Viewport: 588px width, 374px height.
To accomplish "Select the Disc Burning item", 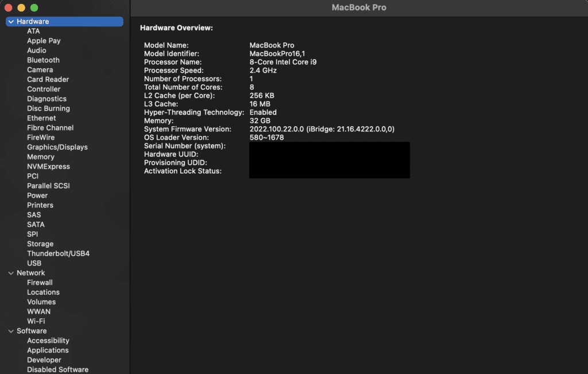I will 48,108.
